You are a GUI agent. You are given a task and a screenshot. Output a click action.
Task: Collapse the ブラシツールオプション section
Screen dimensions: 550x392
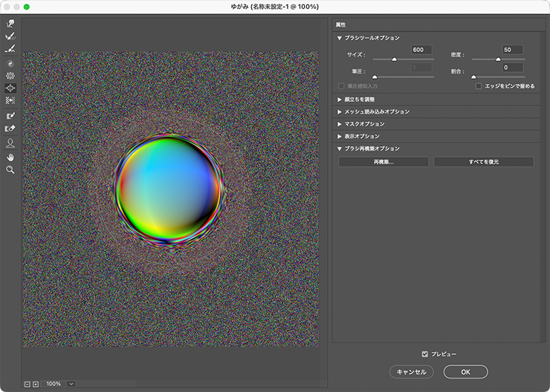(x=339, y=38)
